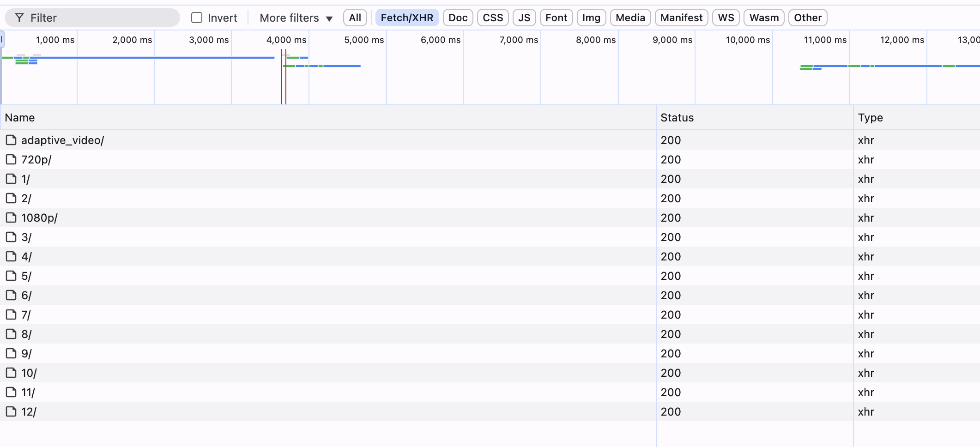Screen dimensions: 980x447
Task: Open the More filters dropdown
Action: 295,18
